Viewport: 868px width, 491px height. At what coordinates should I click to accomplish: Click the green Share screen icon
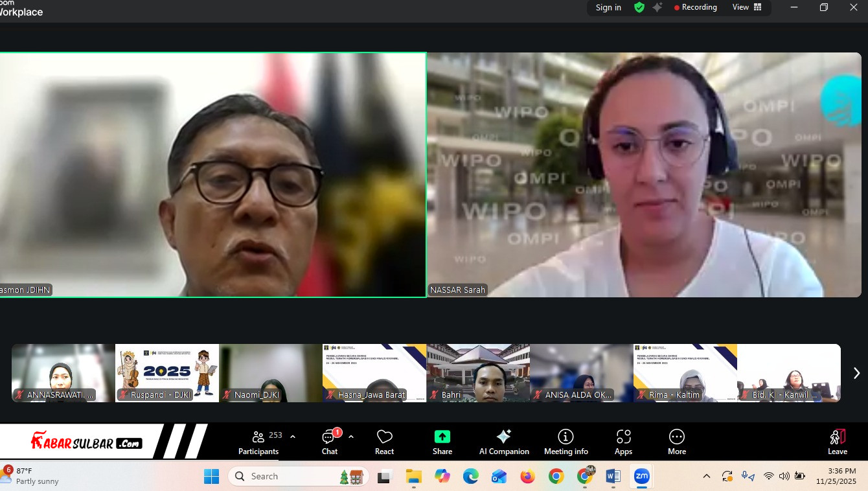(442, 437)
